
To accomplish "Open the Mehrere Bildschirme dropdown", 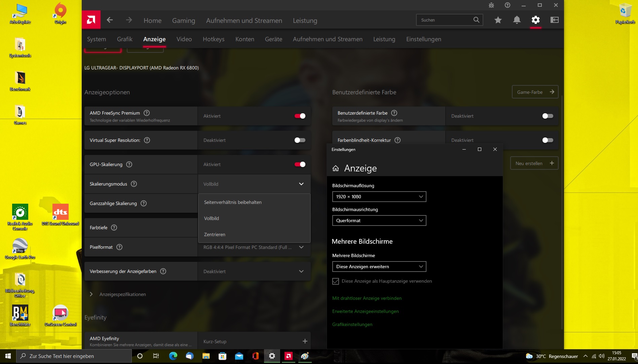I will point(379,267).
